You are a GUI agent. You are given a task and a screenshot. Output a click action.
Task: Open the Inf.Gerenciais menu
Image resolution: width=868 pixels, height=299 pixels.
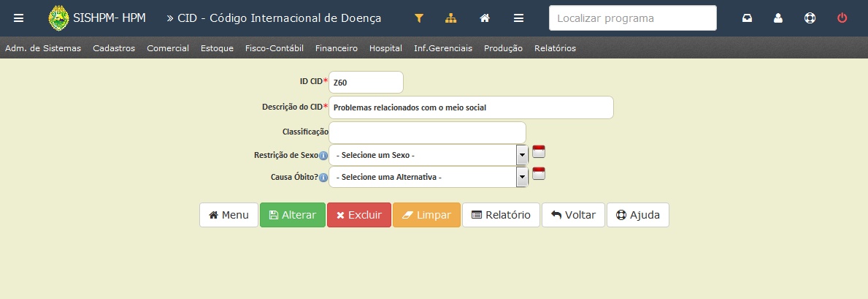click(x=443, y=48)
